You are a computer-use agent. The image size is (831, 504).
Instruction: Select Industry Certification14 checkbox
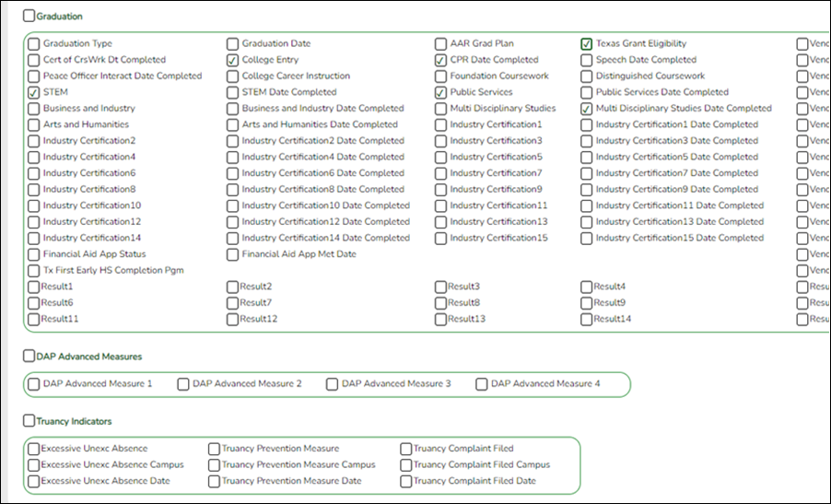click(x=34, y=239)
